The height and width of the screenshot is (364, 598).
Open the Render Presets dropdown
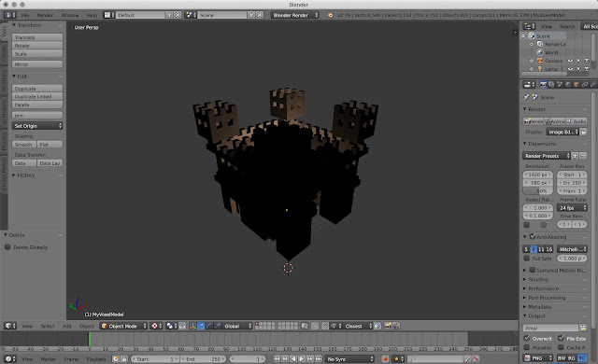pos(546,156)
